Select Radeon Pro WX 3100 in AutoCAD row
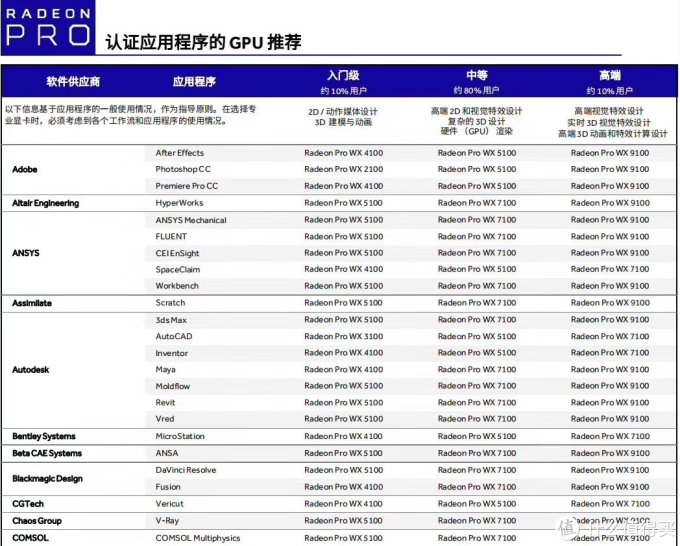 [343, 336]
